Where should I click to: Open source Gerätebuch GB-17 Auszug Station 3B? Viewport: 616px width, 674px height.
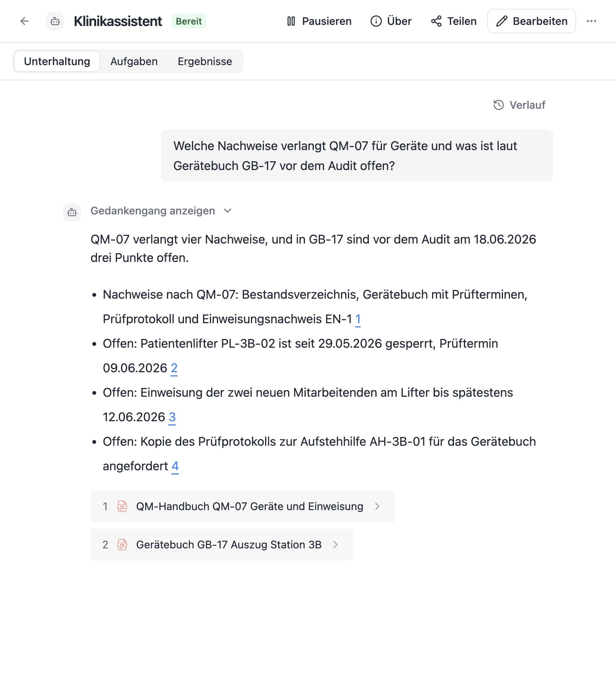[x=222, y=545]
